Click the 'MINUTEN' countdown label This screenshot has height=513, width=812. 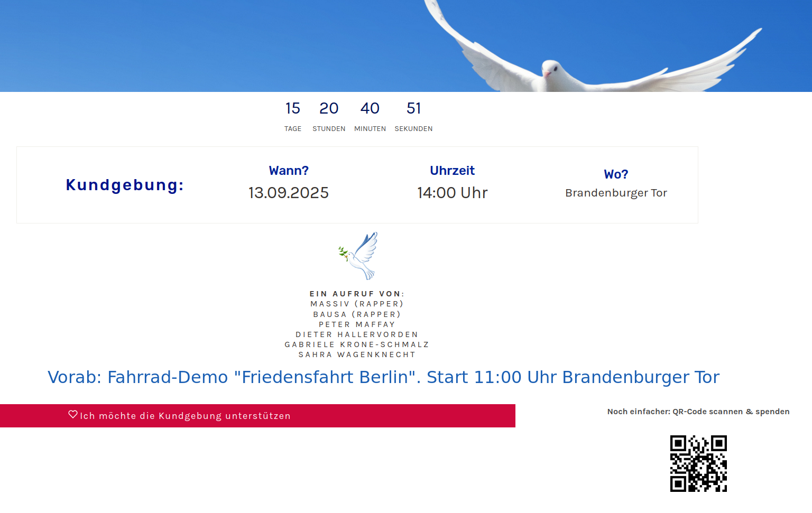coord(370,129)
